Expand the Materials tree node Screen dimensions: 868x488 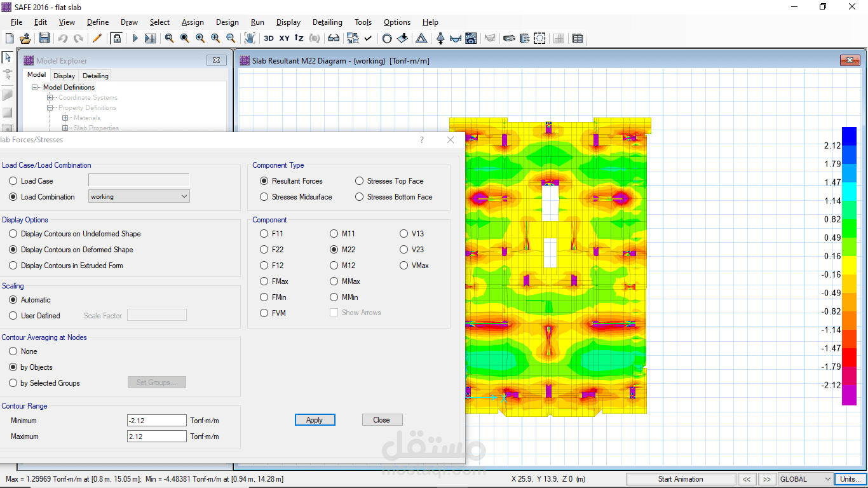pyautogui.click(x=65, y=118)
